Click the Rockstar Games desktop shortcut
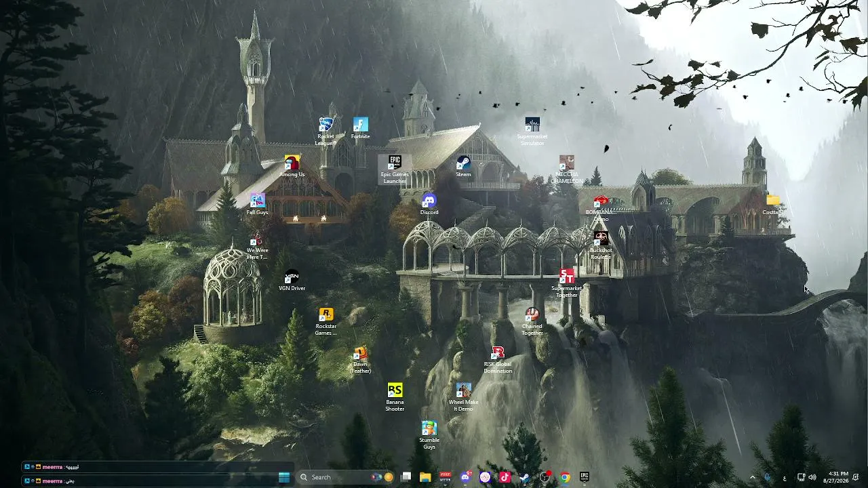868x488 pixels. [x=326, y=321]
